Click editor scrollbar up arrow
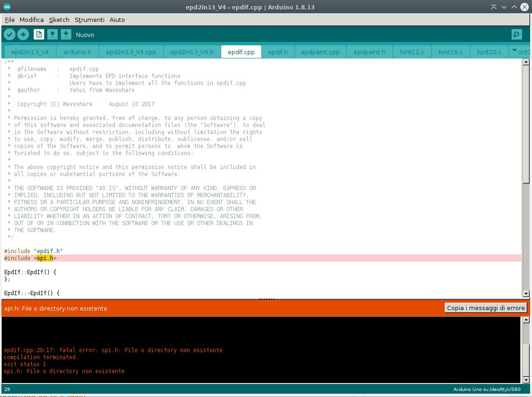 pos(526,62)
